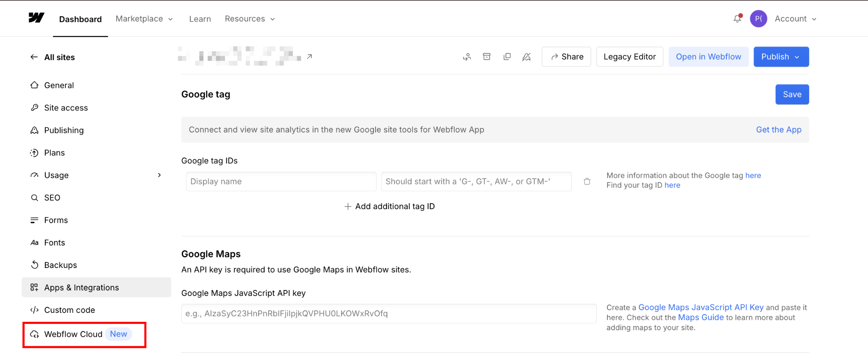Open the site's external link arrow

tap(310, 56)
